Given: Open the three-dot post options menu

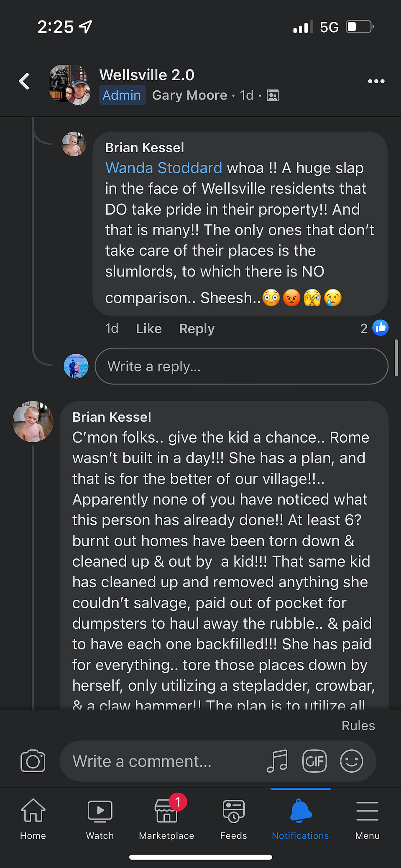Looking at the screenshot, I should coord(376,81).
